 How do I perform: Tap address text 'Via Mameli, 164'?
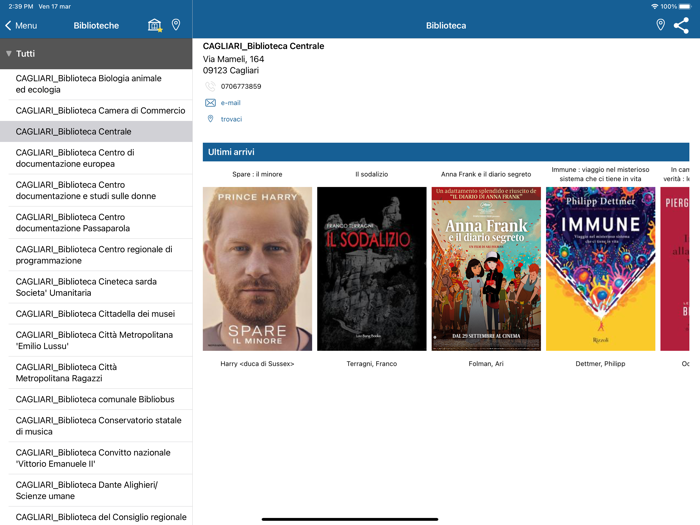point(233,59)
